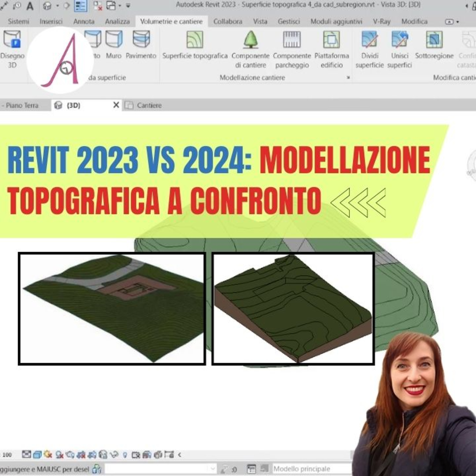
Task: Open the customize quick access toolbar dropdown
Action: (x=128, y=6)
